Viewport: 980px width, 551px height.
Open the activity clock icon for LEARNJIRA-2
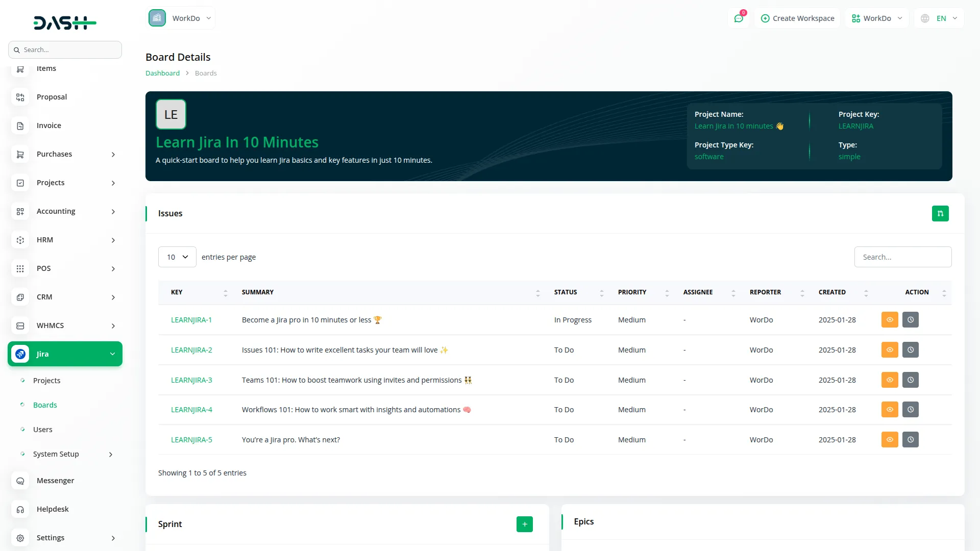911,349
